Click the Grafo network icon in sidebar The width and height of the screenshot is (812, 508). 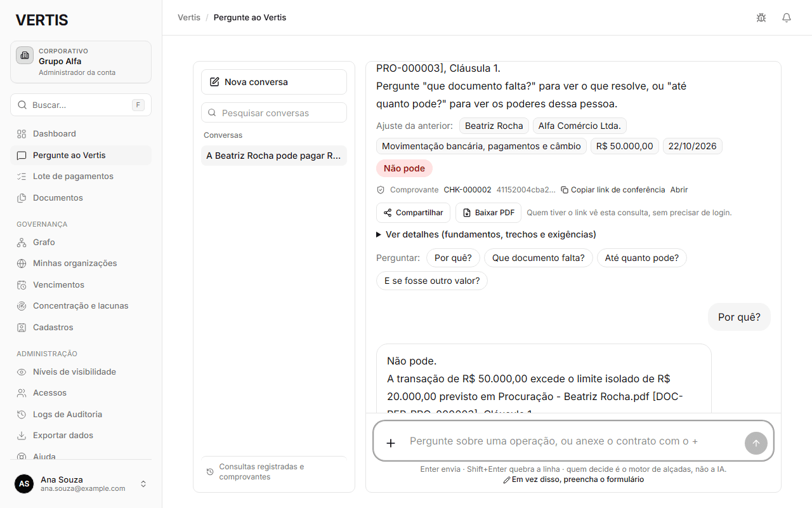click(x=22, y=243)
